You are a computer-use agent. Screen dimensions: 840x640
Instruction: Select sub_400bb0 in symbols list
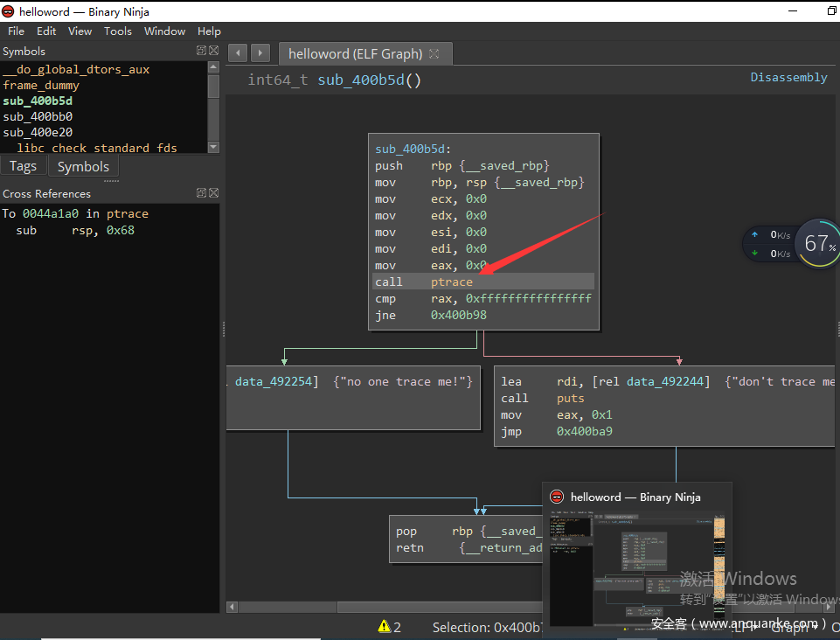pyautogui.click(x=38, y=116)
